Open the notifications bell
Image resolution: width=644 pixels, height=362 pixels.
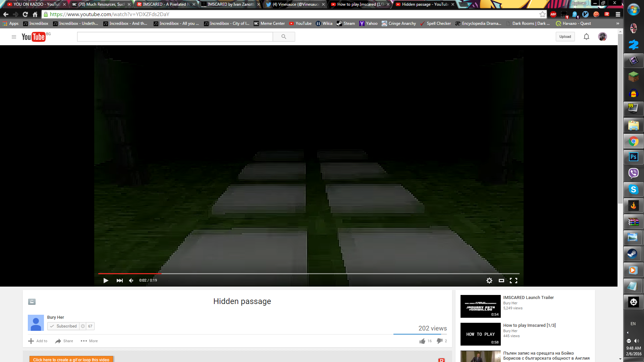(586, 37)
